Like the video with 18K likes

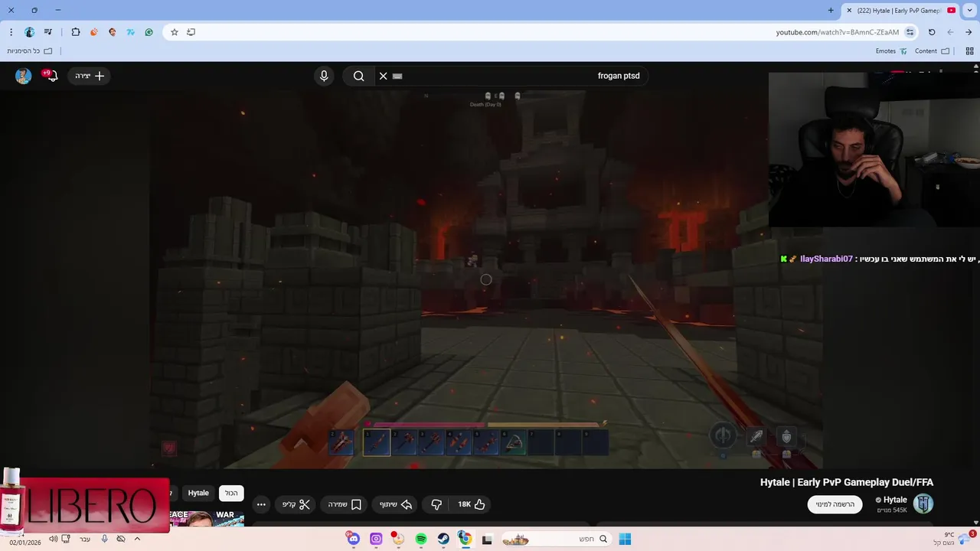pos(472,504)
